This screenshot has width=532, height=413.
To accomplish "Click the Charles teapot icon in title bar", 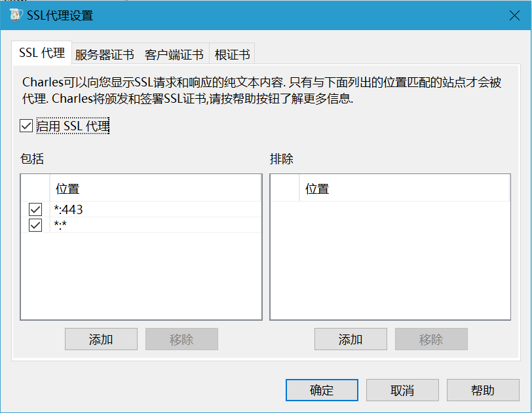I will tap(16, 15).
